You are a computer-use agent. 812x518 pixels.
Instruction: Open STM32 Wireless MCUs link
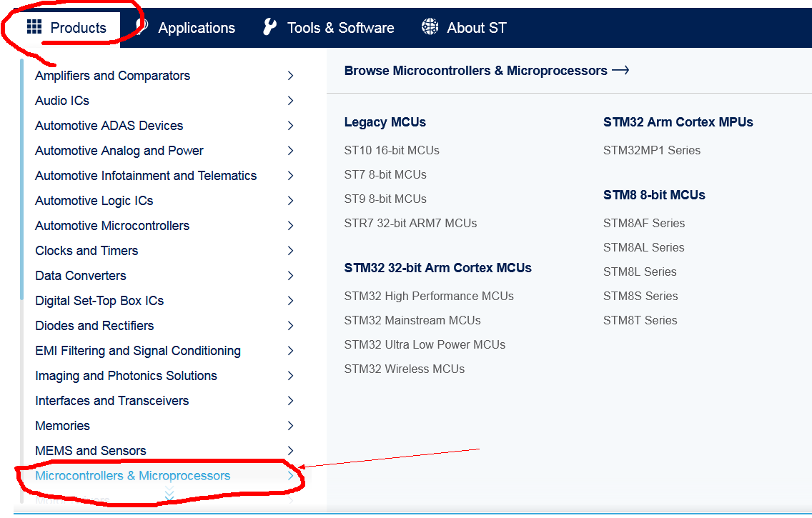pos(405,369)
